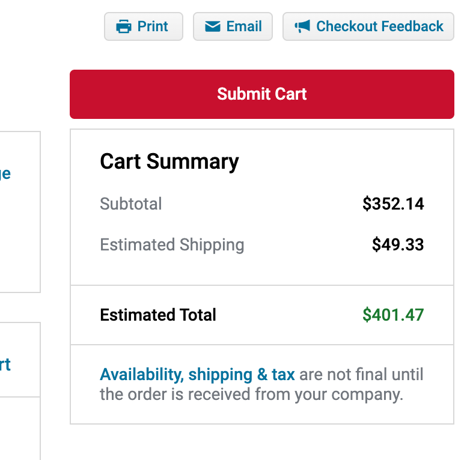Click the green $401.47 total
The height and width of the screenshot is (460, 476).
[x=393, y=315]
